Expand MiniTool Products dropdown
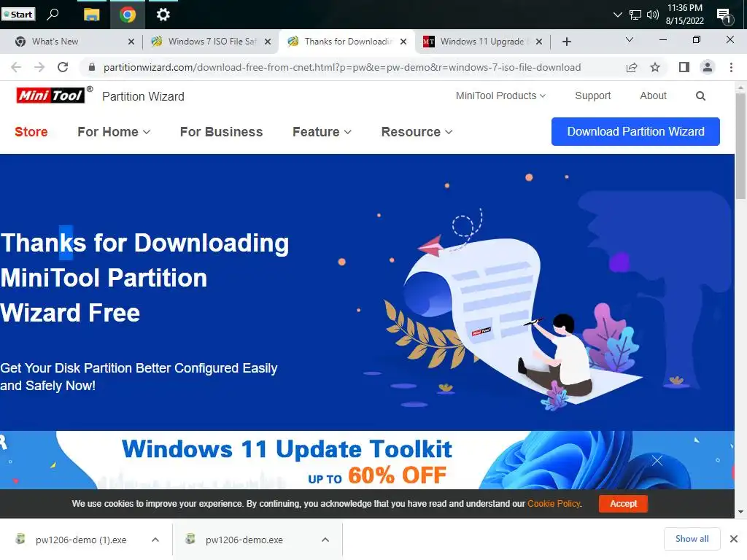 point(500,96)
